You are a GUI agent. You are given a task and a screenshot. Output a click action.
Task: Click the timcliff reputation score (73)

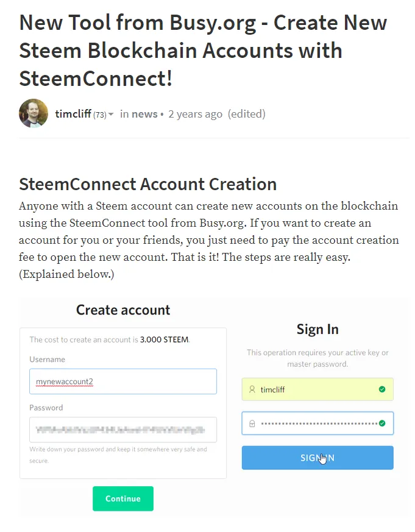100,115
